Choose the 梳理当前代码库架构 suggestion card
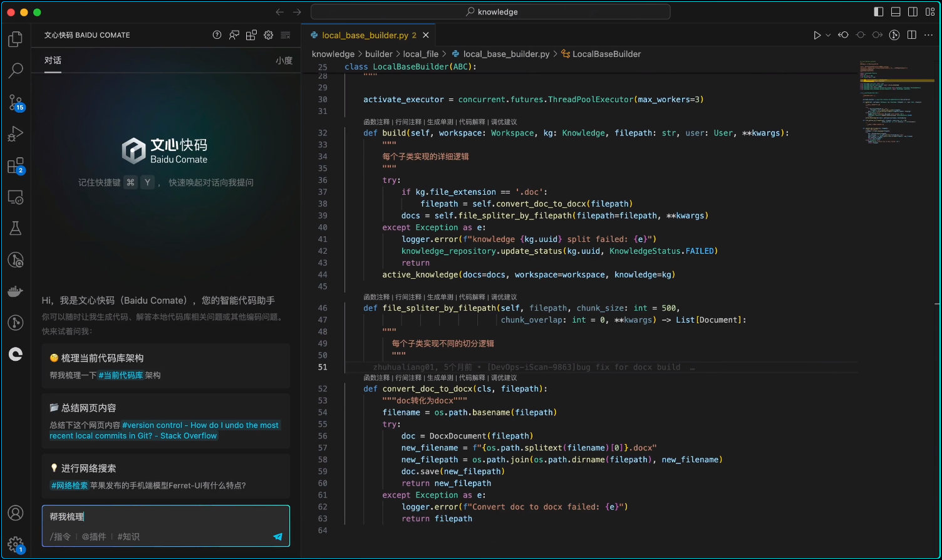Screen dimensions: 942x560 (x=166, y=366)
